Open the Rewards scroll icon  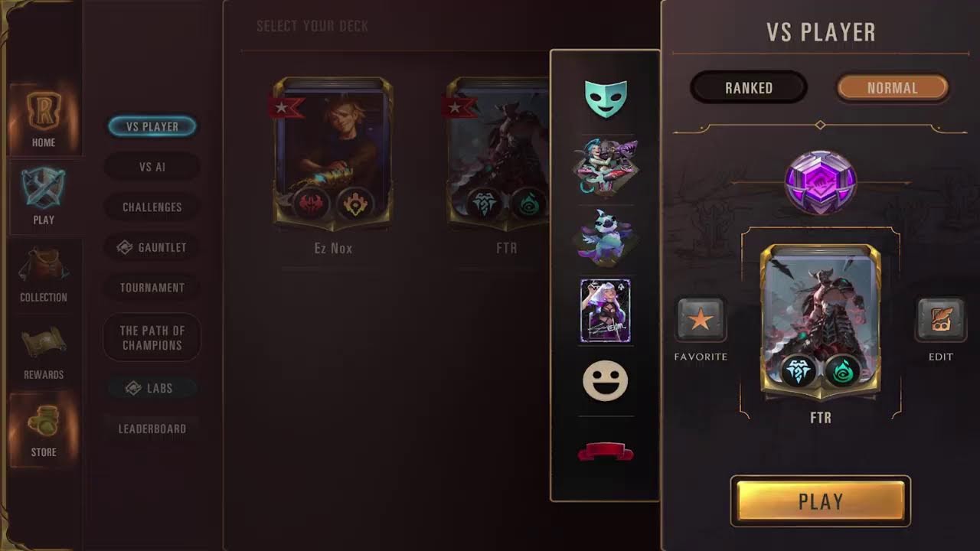(44, 344)
